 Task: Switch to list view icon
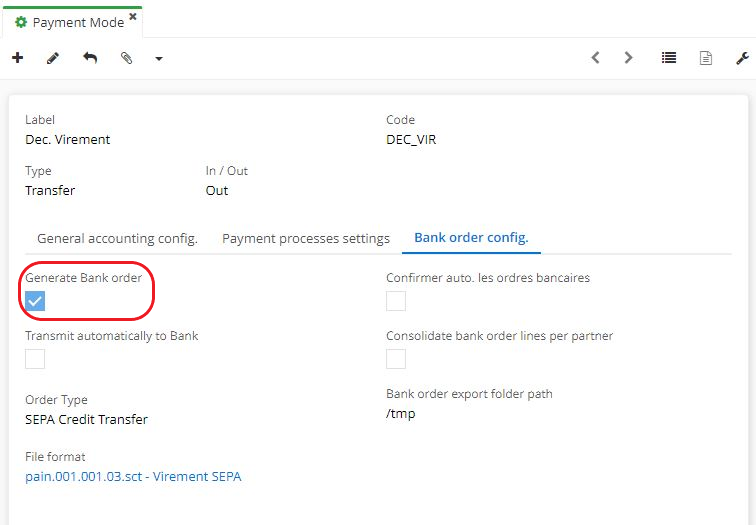[x=669, y=58]
